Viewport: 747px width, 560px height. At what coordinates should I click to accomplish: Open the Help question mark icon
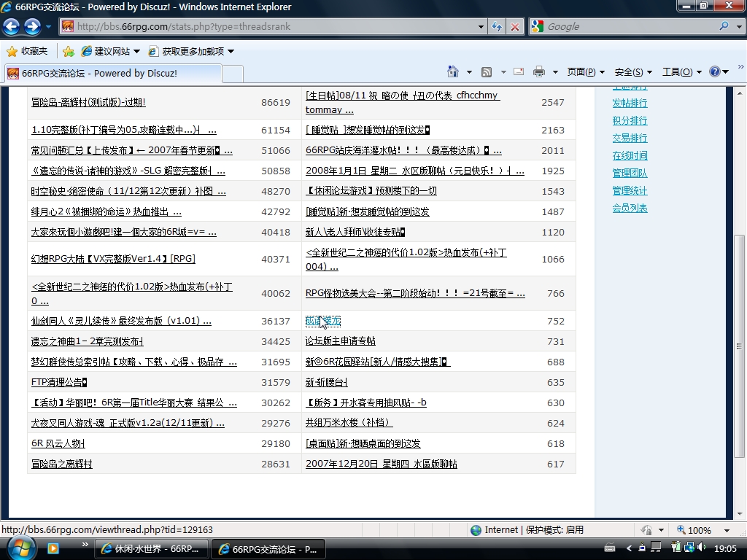(x=715, y=72)
